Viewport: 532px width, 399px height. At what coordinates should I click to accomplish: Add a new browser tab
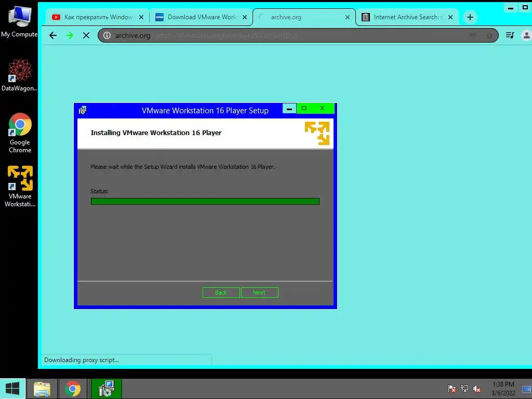(x=470, y=17)
